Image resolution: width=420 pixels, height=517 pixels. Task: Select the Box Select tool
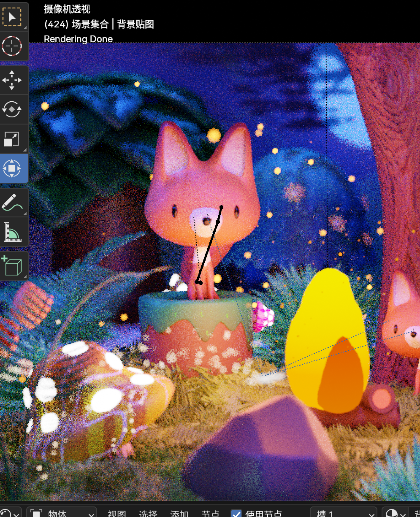pyautogui.click(x=12, y=17)
